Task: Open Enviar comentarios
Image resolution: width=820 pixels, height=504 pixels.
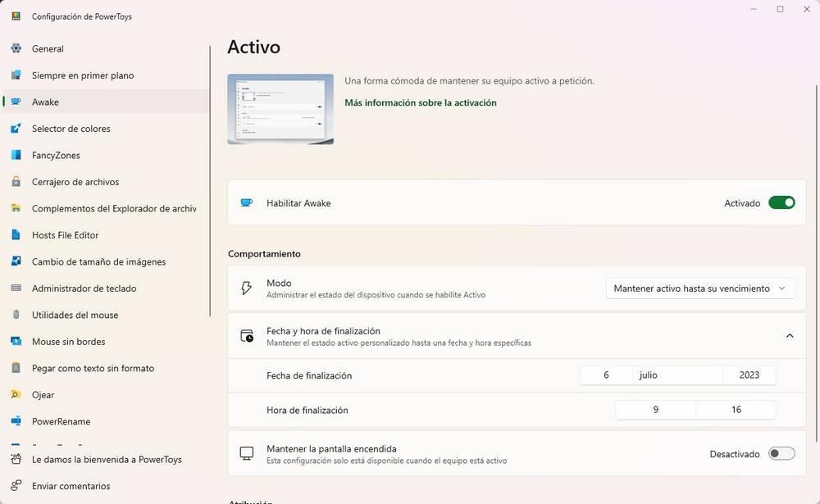Action: [106, 486]
